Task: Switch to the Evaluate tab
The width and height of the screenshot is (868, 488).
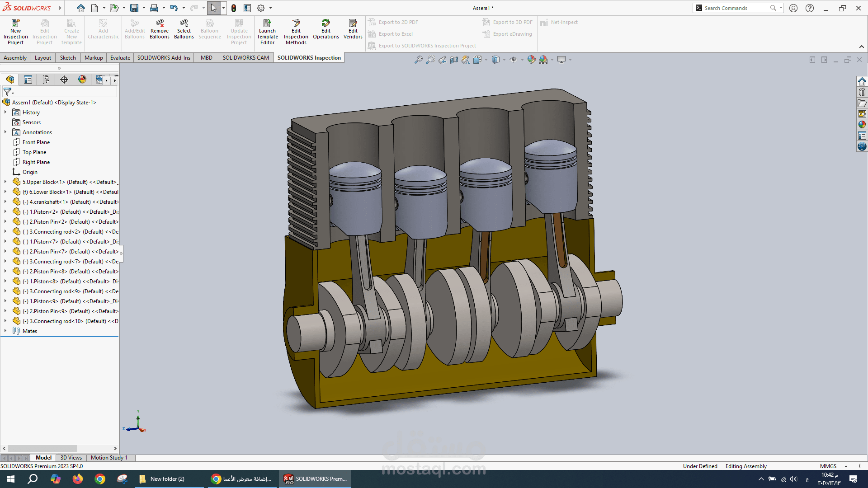Action: point(120,58)
